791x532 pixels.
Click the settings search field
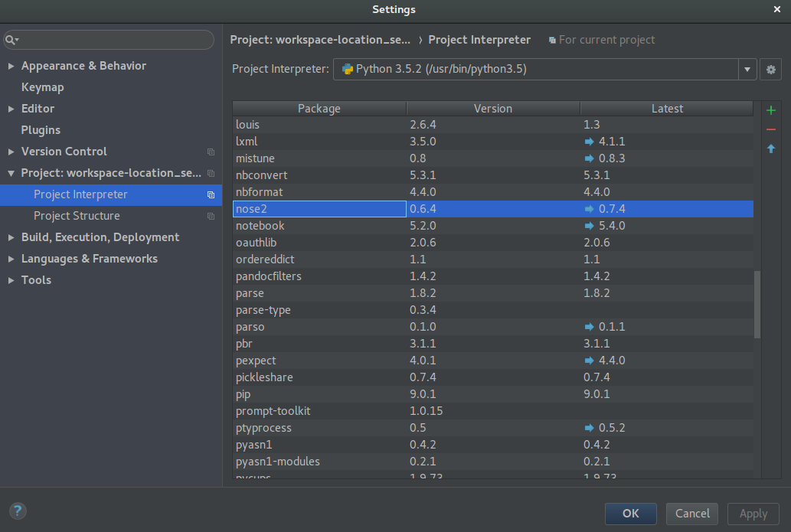(x=115, y=40)
